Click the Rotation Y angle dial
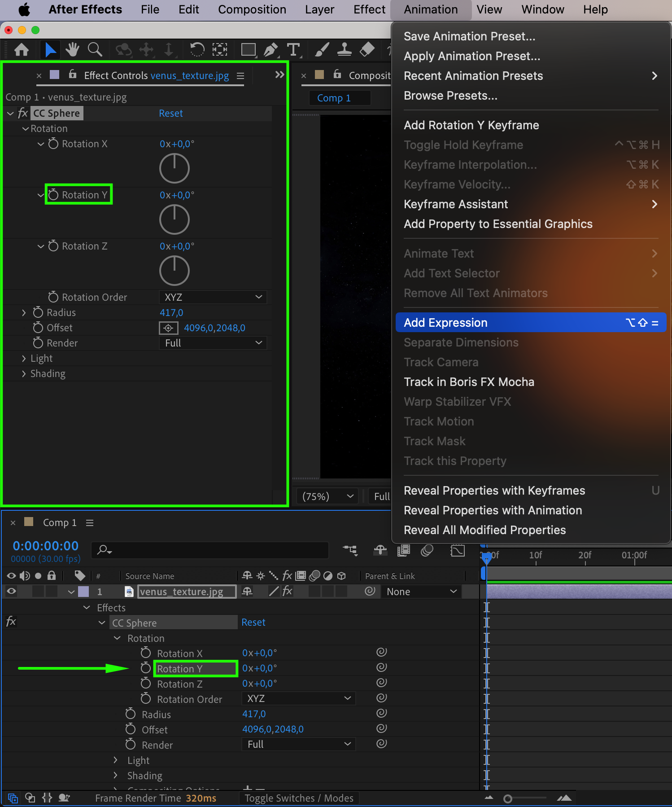 [x=175, y=219]
